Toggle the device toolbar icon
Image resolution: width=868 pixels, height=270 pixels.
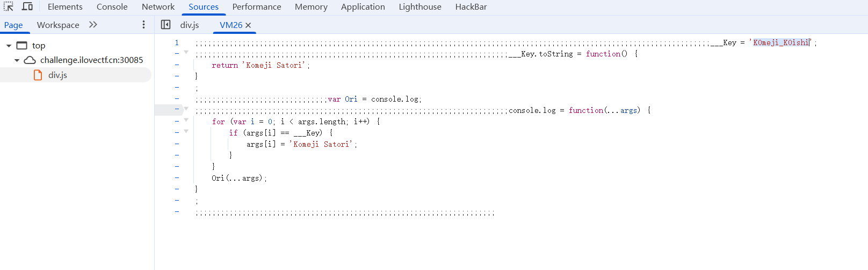[x=27, y=7]
